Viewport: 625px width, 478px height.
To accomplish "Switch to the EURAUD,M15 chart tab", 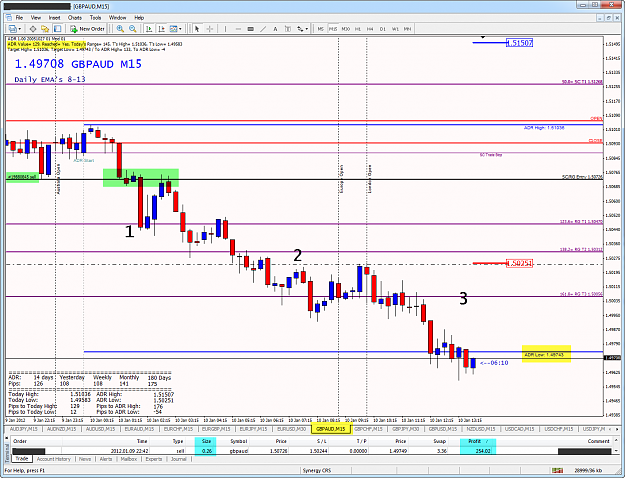I will click(x=140, y=429).
